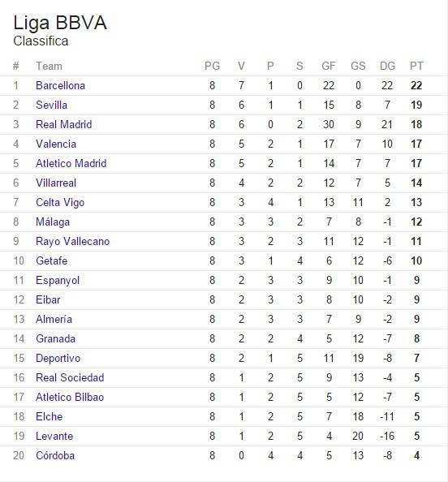Open the Córdoba team link
Image resolution: width=448 pixels, height=482 pixels.
point(55,455)
